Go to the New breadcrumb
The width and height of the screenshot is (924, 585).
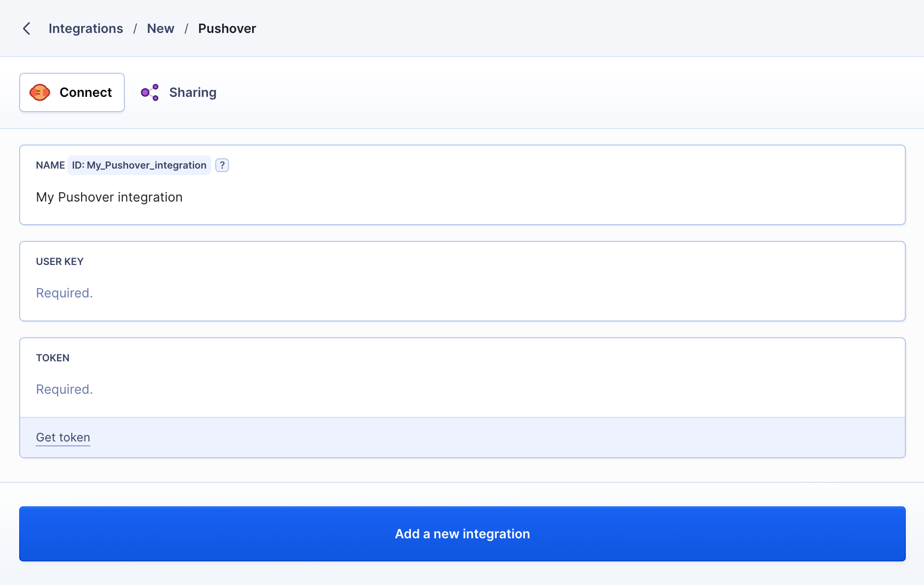click(160, 29)
